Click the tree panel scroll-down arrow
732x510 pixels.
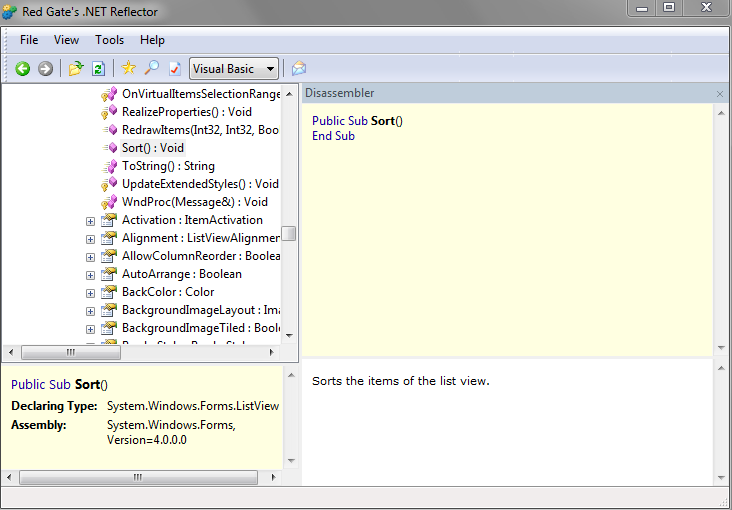pos(289,336)
